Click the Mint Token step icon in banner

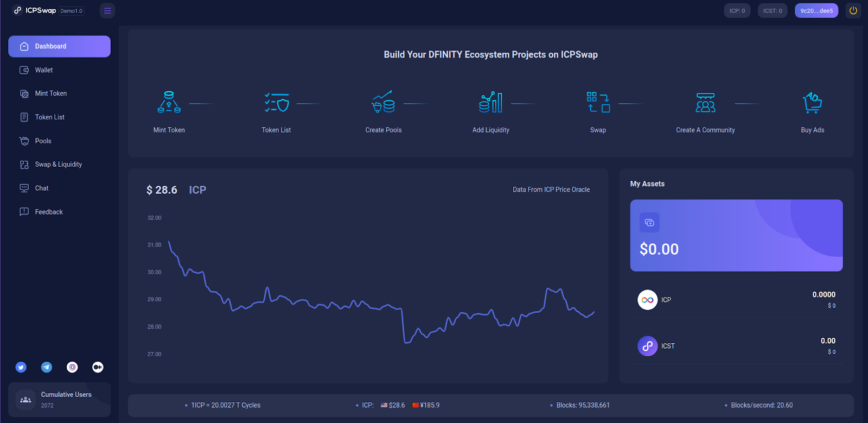click(169, 102)
